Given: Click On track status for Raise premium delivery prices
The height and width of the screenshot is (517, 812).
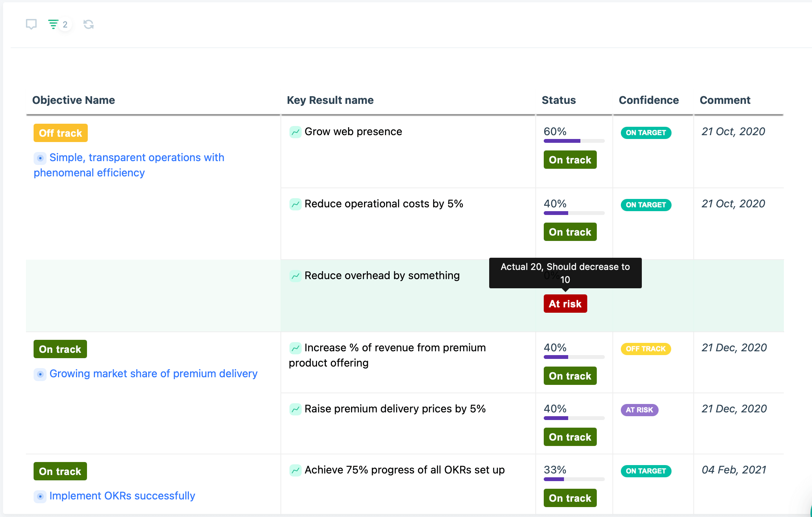Looking at the screenshot, I should [x=570, y=437].
